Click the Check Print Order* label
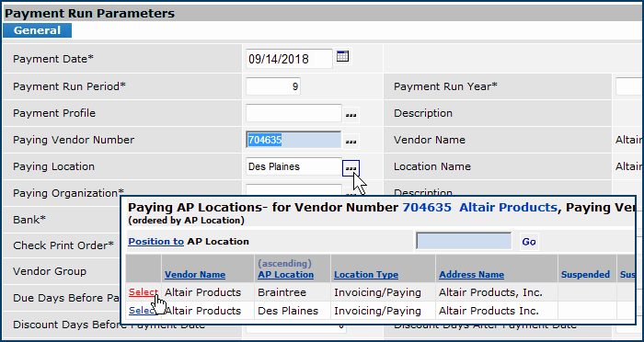 [x=63, y=245]
